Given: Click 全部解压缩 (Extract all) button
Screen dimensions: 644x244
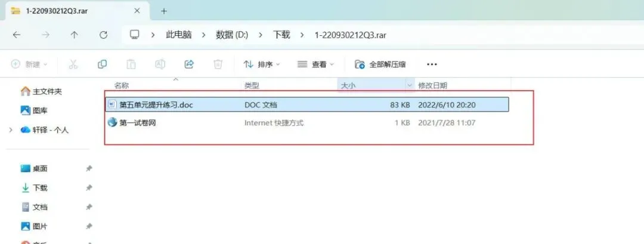Looking at the screenshot, I should (x=380, y=64).
